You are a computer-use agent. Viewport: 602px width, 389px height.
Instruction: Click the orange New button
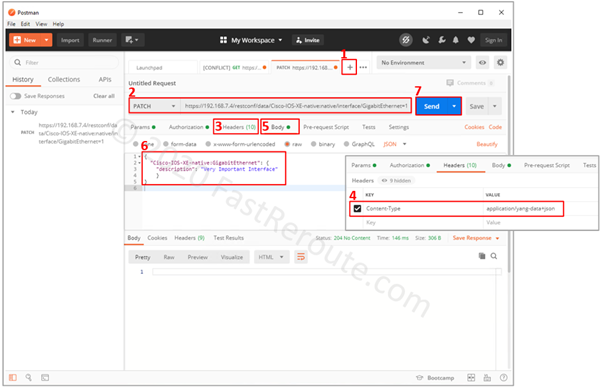pyautogui.click(x=25, y=40)
